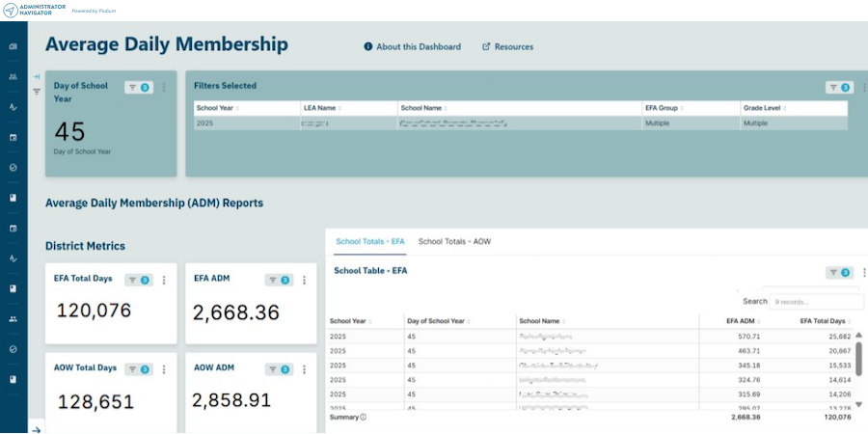The image size is (868, 434).
Task: Click the Multiple value under EFA Group
Action: tap(657, 122)
